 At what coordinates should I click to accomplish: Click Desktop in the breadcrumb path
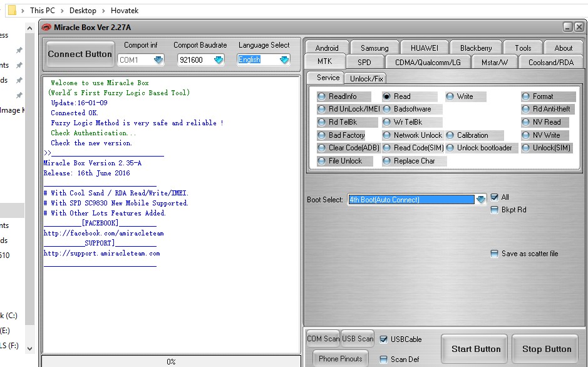click(x=83, y=10)
